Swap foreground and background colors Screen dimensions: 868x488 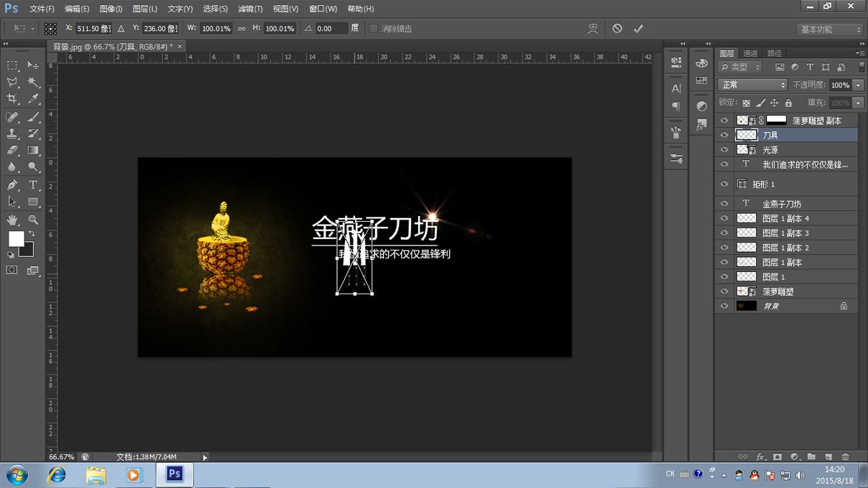(x=32, y=234)
